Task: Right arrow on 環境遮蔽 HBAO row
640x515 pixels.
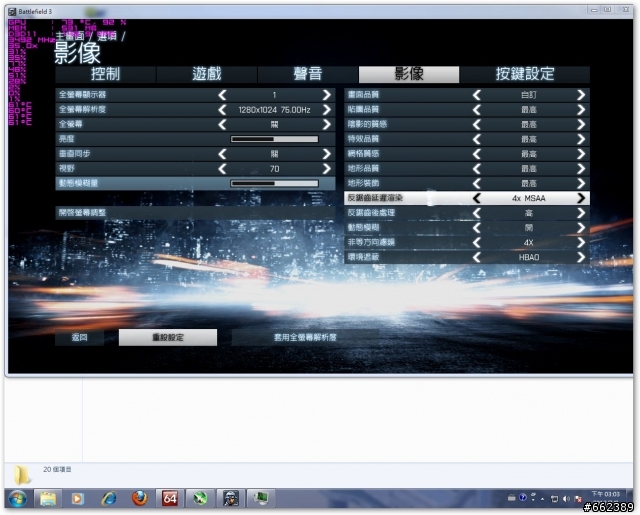Action: coord(581,257)
